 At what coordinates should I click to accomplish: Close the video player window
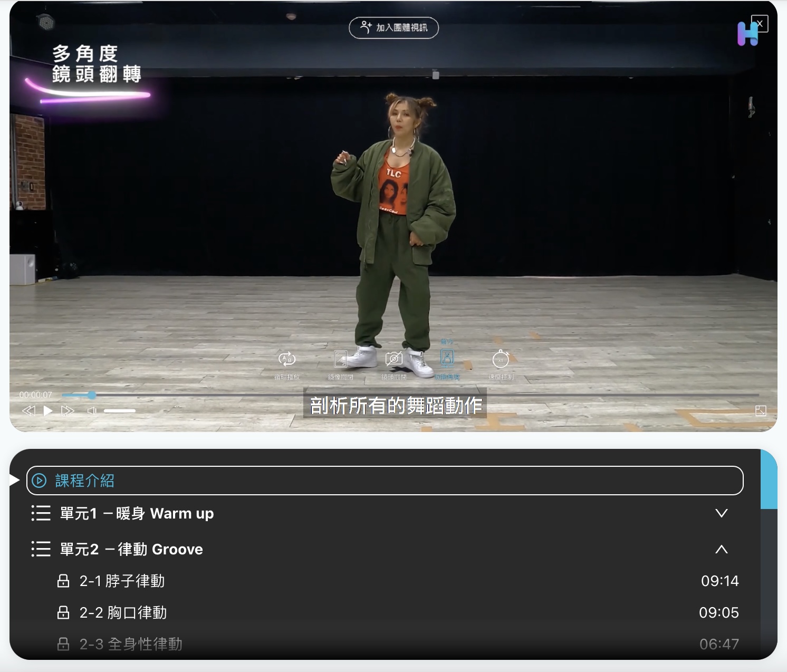760,23
